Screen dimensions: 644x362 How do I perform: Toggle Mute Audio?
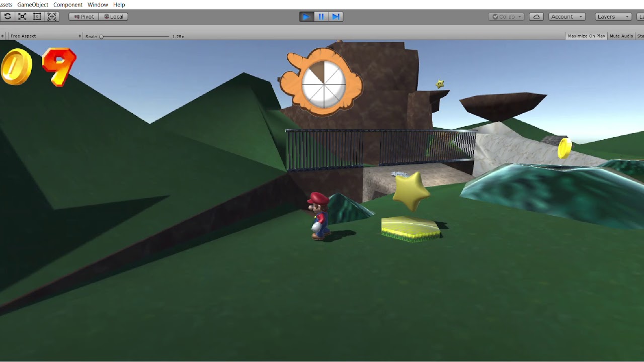tap(621, 36)
